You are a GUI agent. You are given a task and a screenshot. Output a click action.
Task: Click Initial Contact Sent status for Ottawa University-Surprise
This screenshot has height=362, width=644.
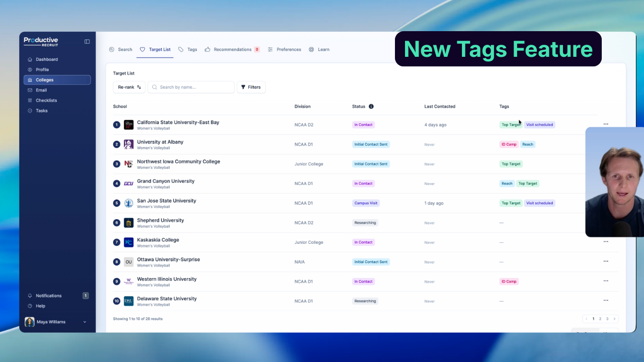pyautogui.click(x=371, y=262)
